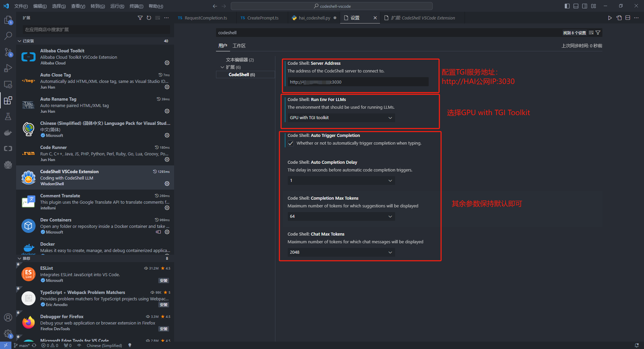Open the Extensions view icon
644x349 pixels.
8,100
